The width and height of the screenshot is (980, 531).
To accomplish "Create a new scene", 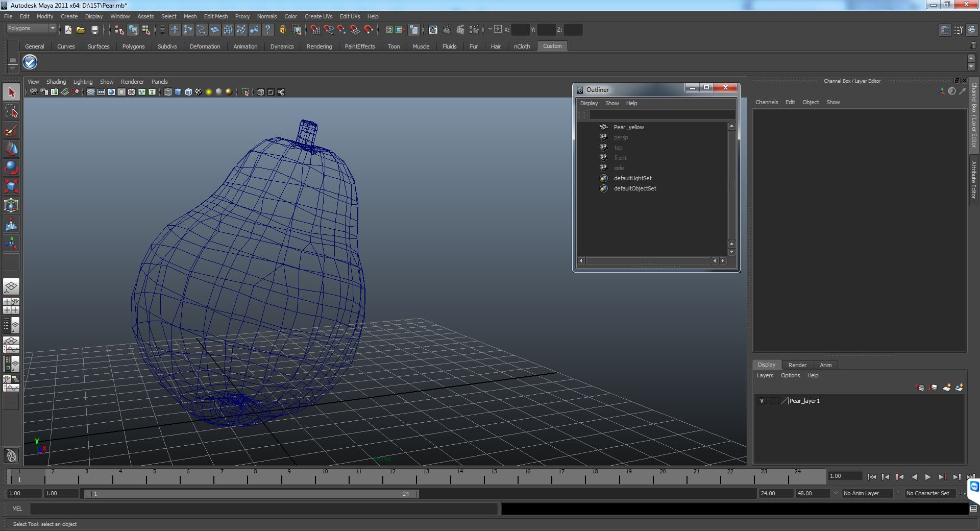I will tap(68, 30).
